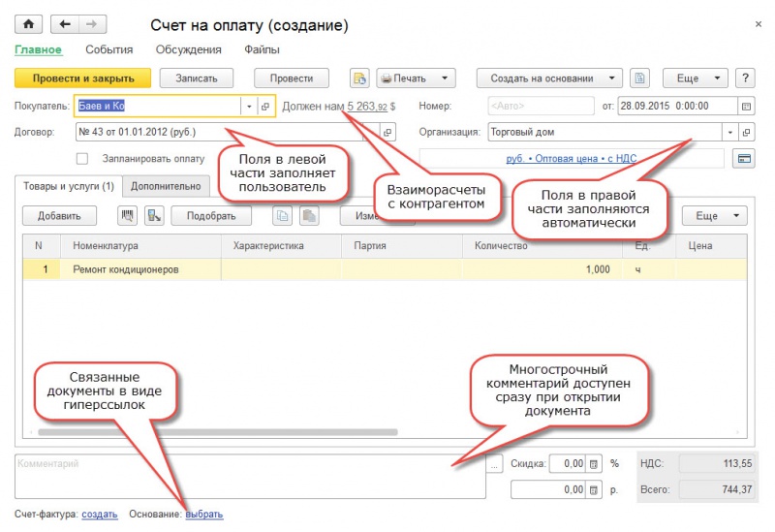This screenshot has height=532, width=775.
Task: Click the unit cell ч
Action: click(649, 269)
